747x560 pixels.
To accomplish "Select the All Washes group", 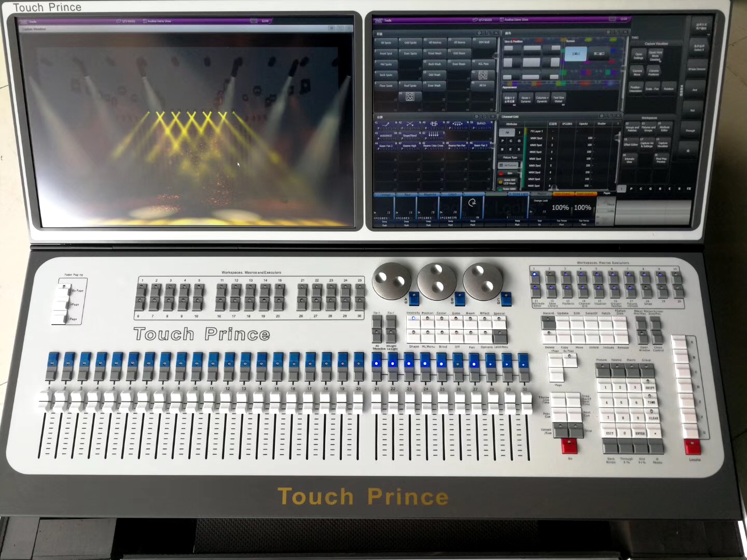I will coord(435,43).
